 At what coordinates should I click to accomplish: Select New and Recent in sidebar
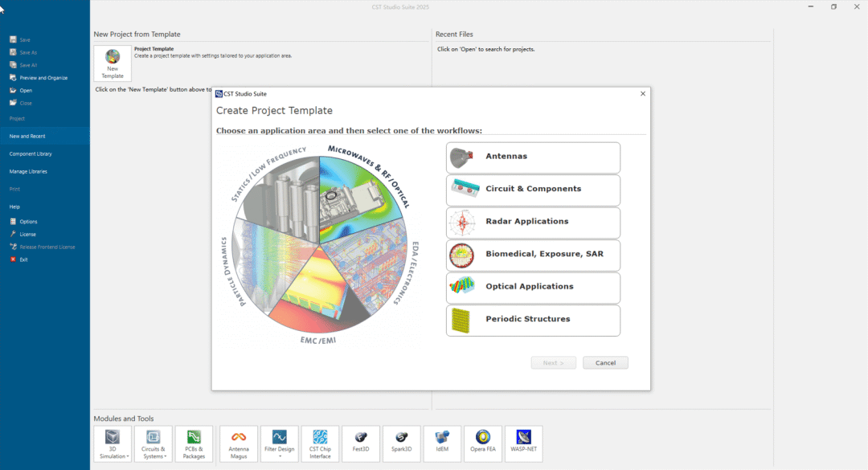(x=45, y=137)
